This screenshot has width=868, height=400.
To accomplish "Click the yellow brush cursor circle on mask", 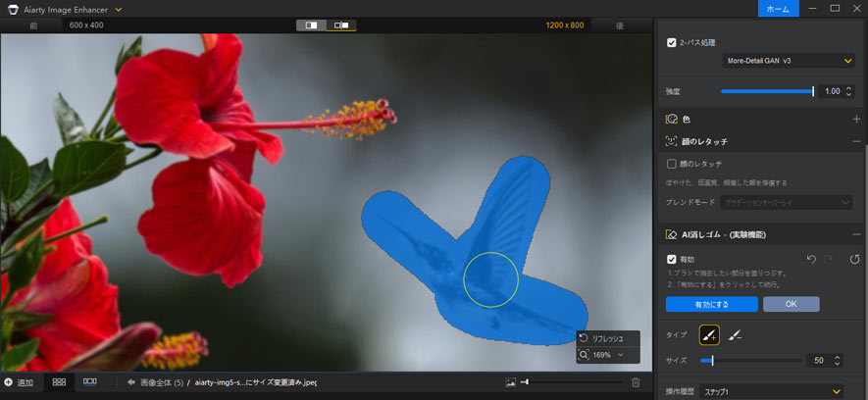I will pos(490,279).
